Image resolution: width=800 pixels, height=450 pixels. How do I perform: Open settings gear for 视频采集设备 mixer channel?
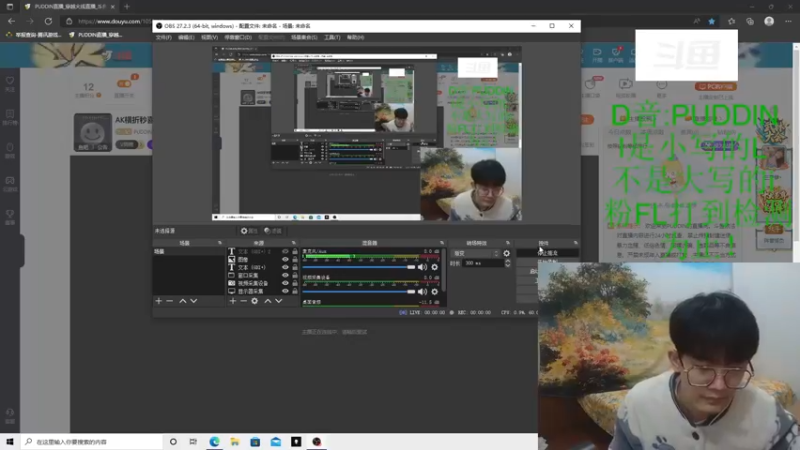pyautogui.click(x=435, y=291)
